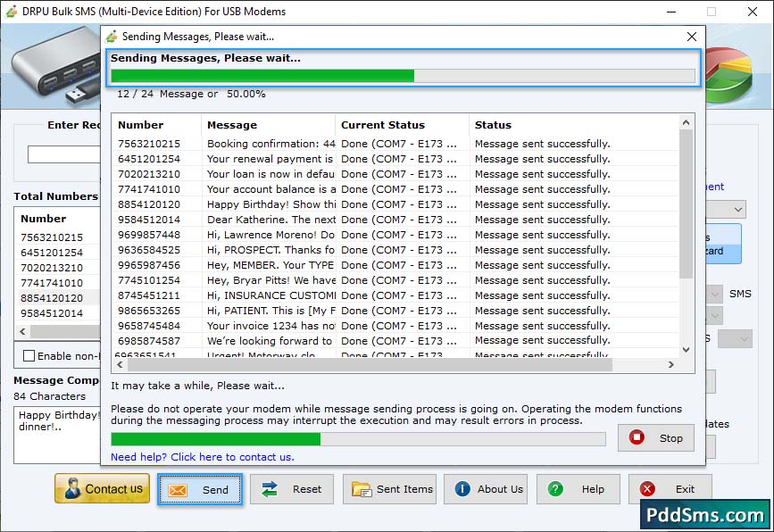This screenshot has height=532, width=774.
Task: Click the Message column header
Action: point(268,125)
